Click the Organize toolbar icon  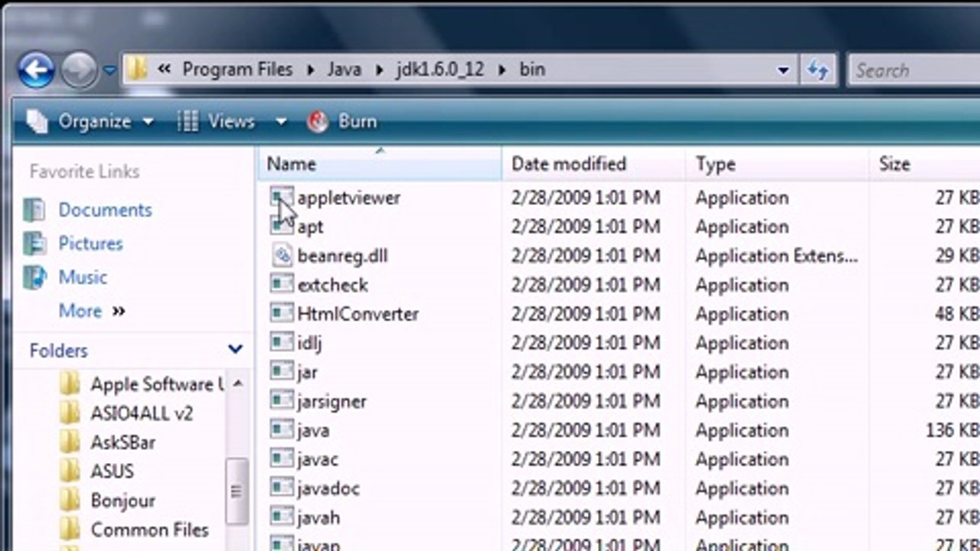pyautogui.click(x=37, y=121)
